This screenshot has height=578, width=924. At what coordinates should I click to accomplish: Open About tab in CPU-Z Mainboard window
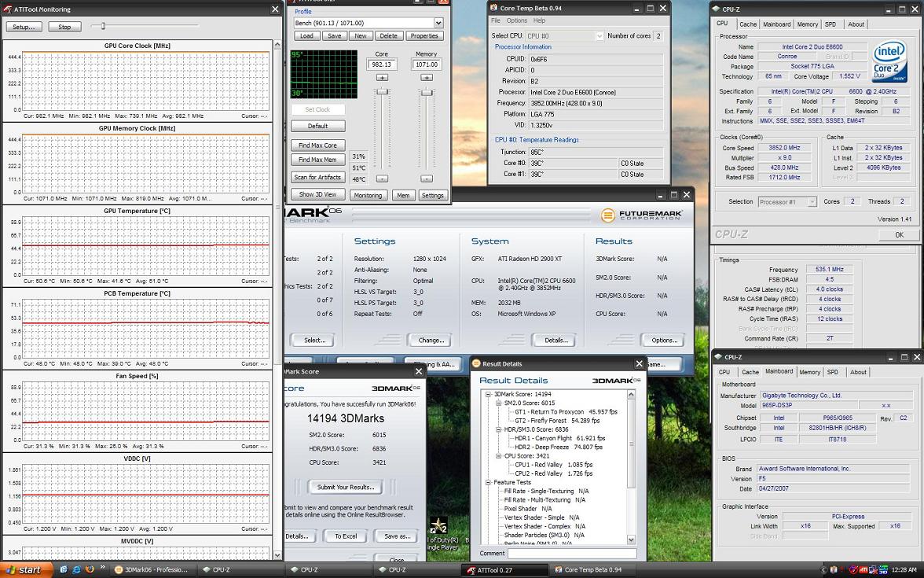(x=858, y=372)
